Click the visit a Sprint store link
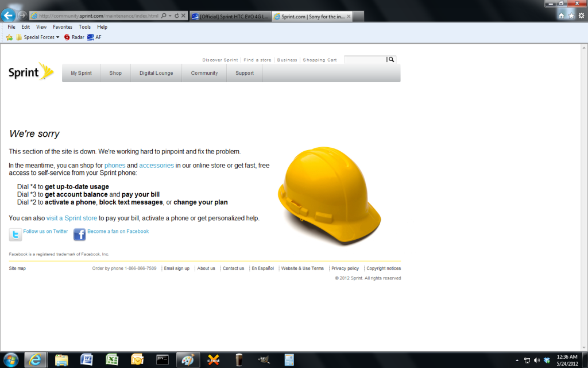The height and width of the screenshot is (368, 588). point(72,218)
